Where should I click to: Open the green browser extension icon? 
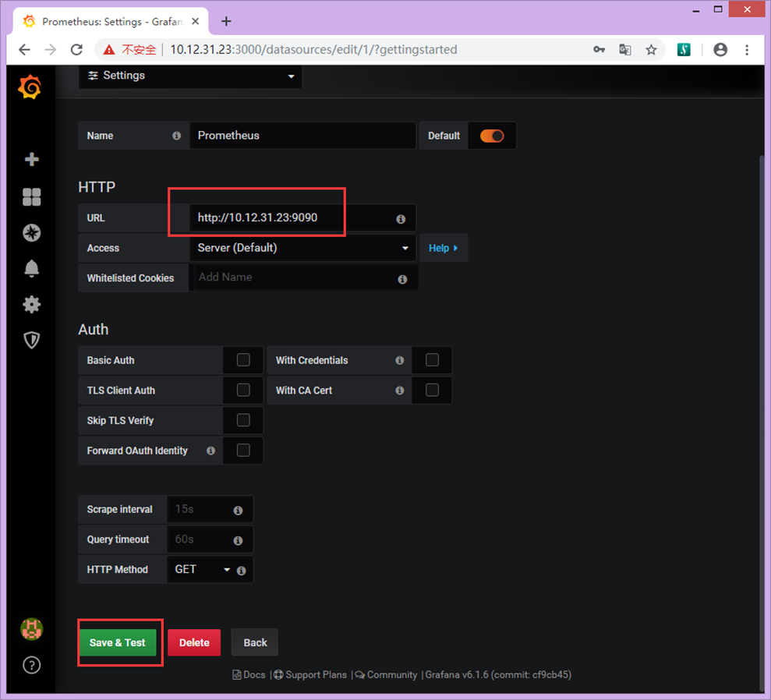point(684,50)
